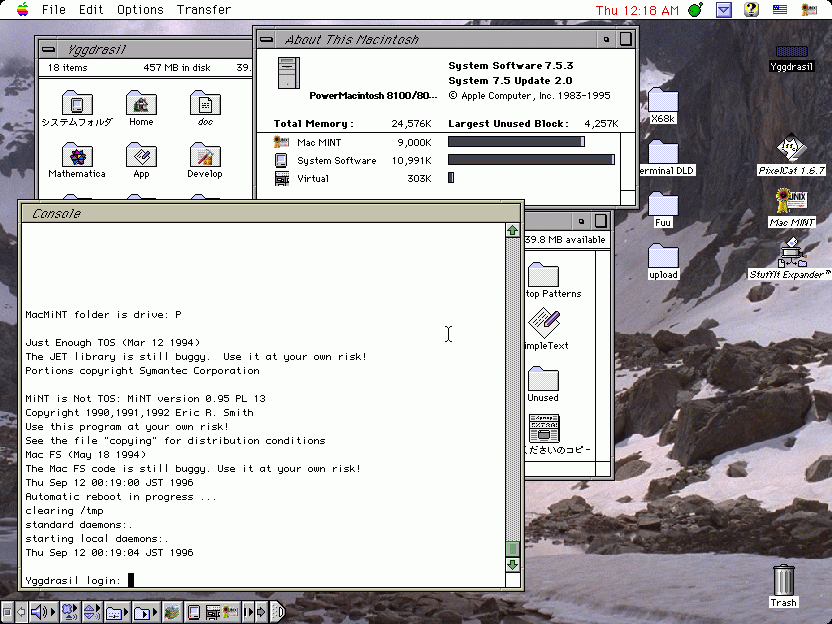Click the System Software icon in memory list
The width and height of the screenshot is (832, 624).
coord(281,160)
